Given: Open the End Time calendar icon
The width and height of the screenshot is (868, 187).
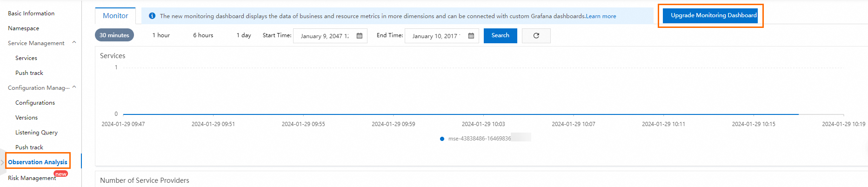Looking at the screenshot, I should (471, 36).
